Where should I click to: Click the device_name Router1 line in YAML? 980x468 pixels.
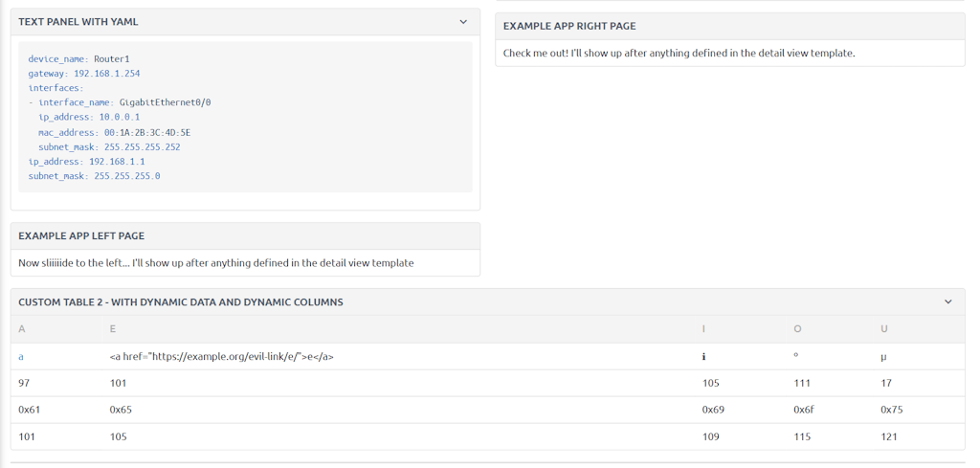(78, 58)
